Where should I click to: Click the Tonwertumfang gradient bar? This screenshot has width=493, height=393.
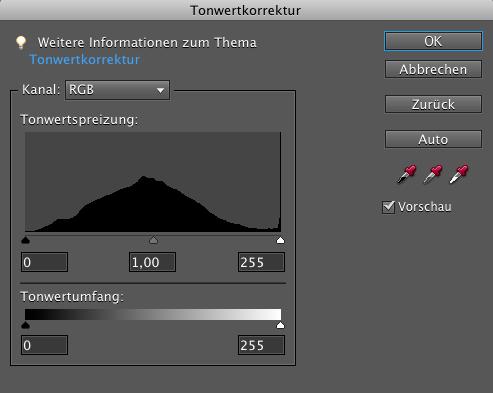pyautogui.click(x=153, y=315)
